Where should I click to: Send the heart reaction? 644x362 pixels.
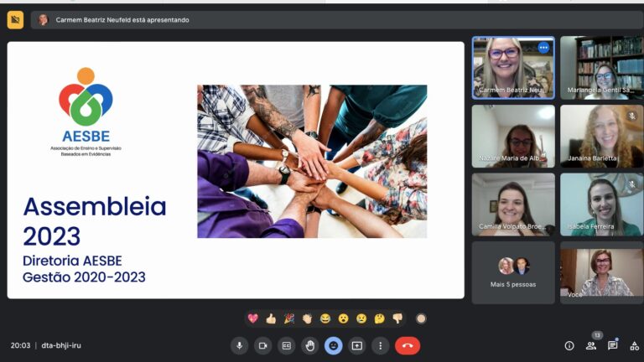[253, 318]
